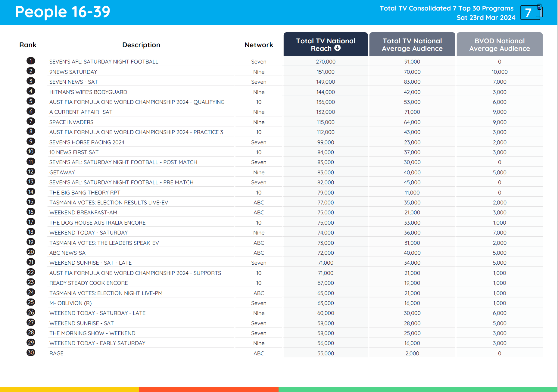
Task: Switch to BVOD National Average Audience column
Action: click(500, 44)
